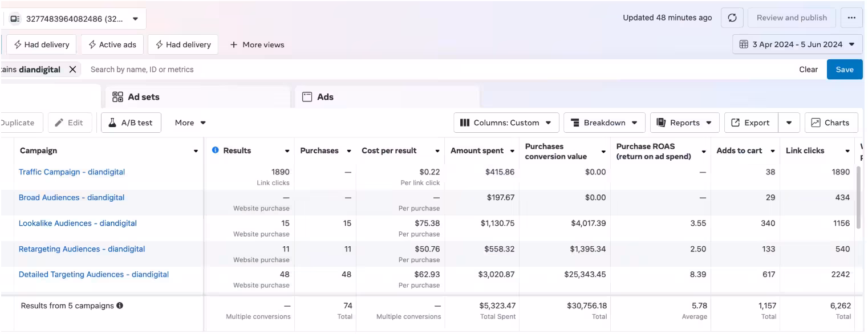Click the $75.38 cost per result value
Viewport: 868px width, 334px height.
click(427, 223)
